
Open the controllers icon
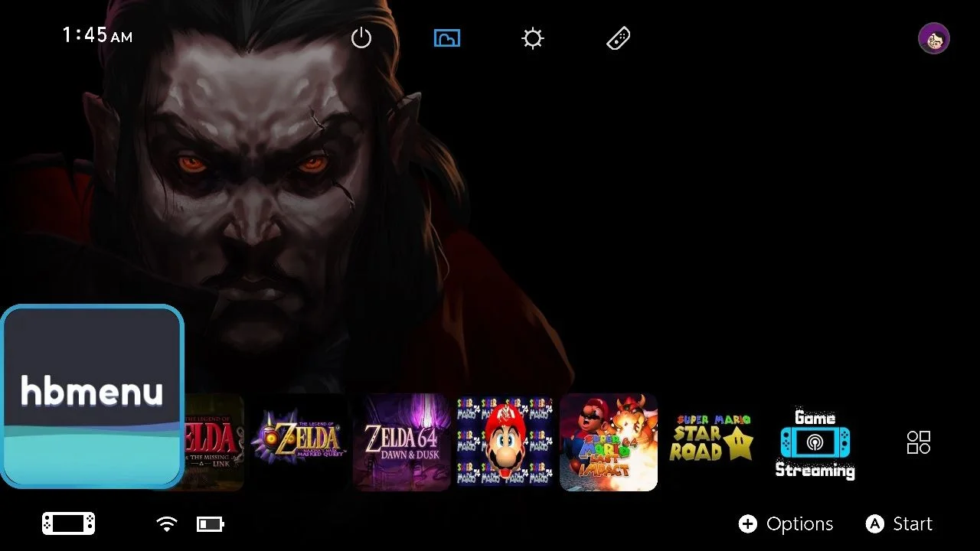tap(619, 38)
